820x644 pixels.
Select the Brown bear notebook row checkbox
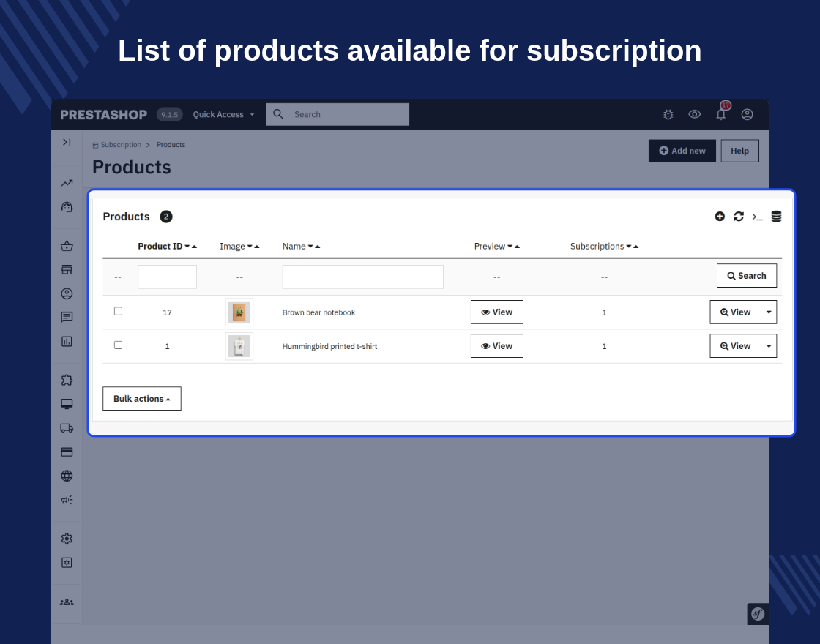click(x=118, y=311)
